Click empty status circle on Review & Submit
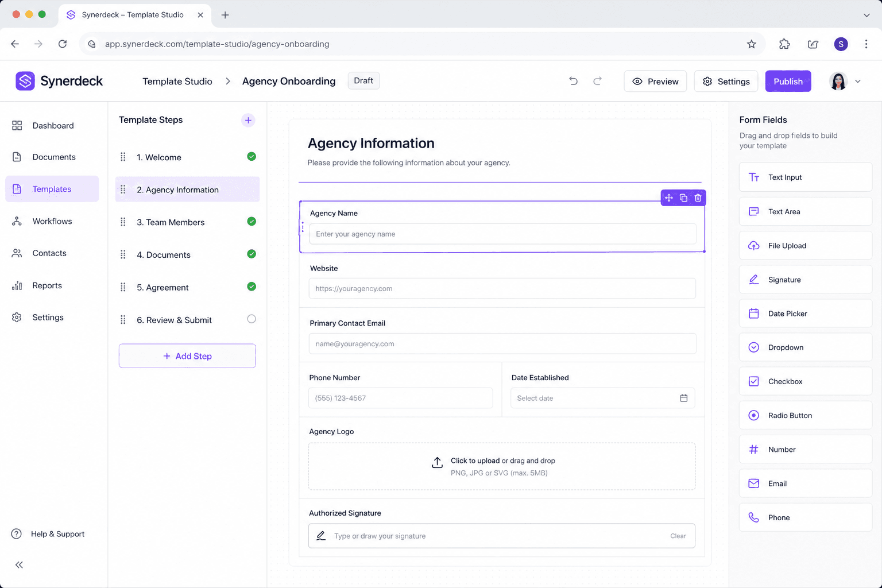Image resolution: width=882 pixels, height=588 pixels. pos(252,319)
